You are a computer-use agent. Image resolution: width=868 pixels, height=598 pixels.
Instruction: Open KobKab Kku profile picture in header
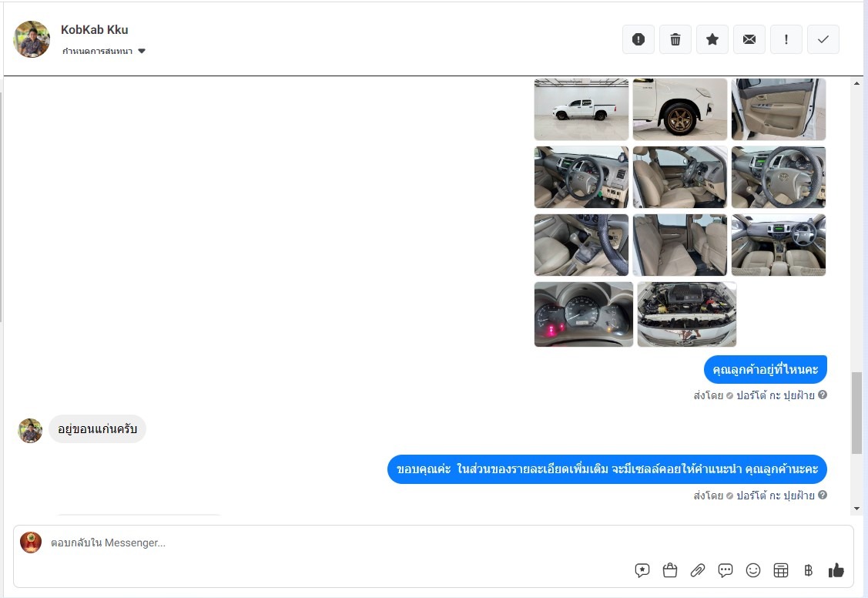coord(32,39)
